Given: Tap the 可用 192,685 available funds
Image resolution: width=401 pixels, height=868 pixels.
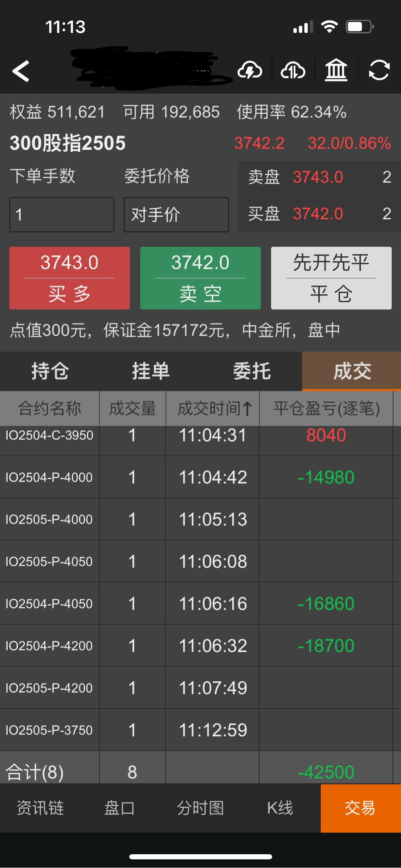Looking at the screenshot, I should [171, 112].
